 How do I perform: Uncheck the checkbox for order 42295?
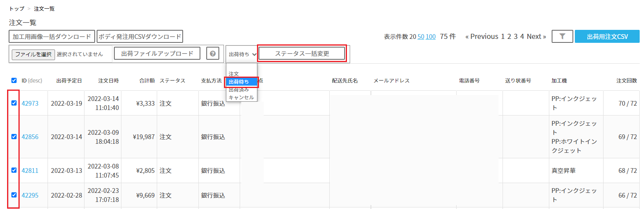pos(14,195)
